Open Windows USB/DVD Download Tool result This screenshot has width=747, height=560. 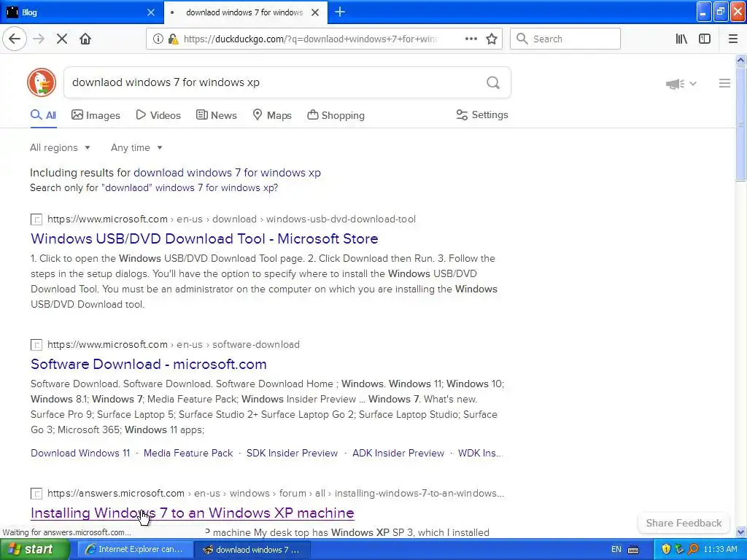pyautogui.click(x=204, y=238)
